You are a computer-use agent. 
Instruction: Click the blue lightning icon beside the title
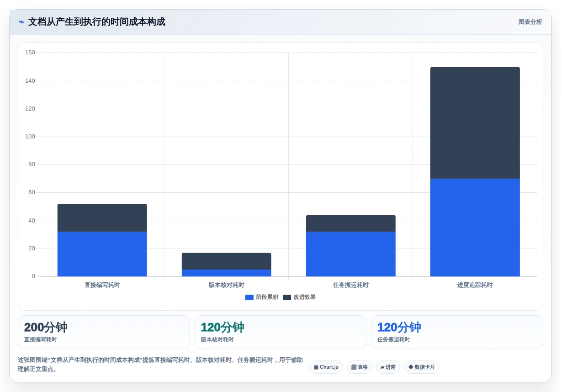21,22
